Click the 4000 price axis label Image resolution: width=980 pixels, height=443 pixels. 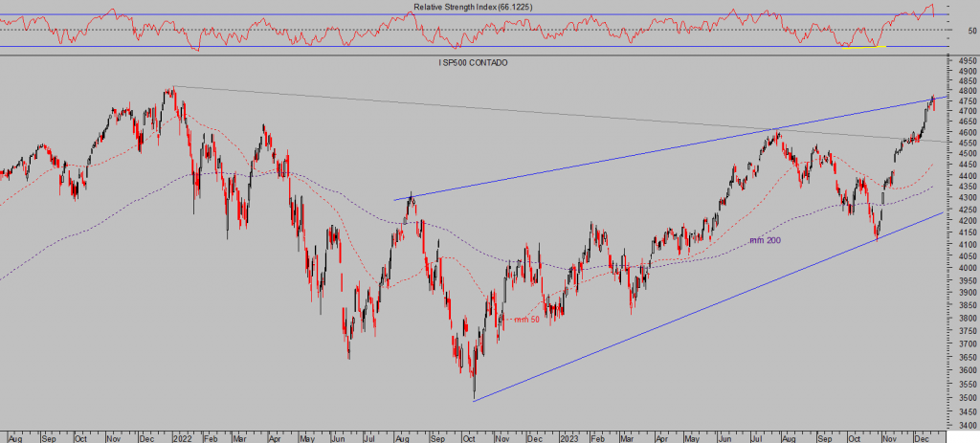pos(968,268)
